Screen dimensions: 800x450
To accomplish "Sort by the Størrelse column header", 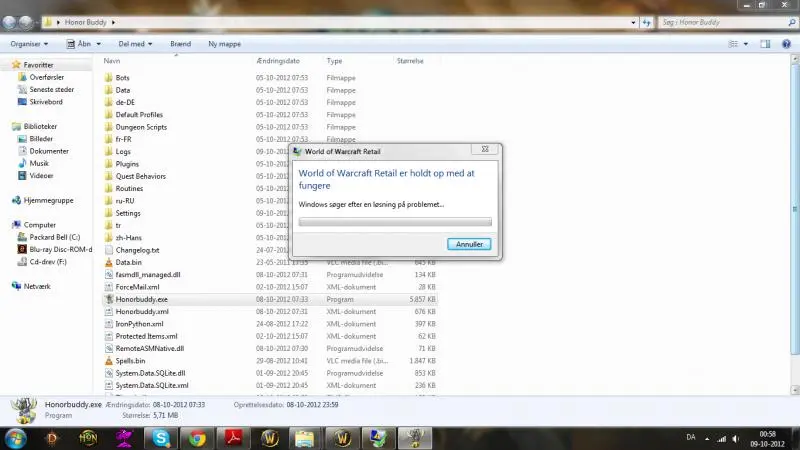I will coord(410,61).
